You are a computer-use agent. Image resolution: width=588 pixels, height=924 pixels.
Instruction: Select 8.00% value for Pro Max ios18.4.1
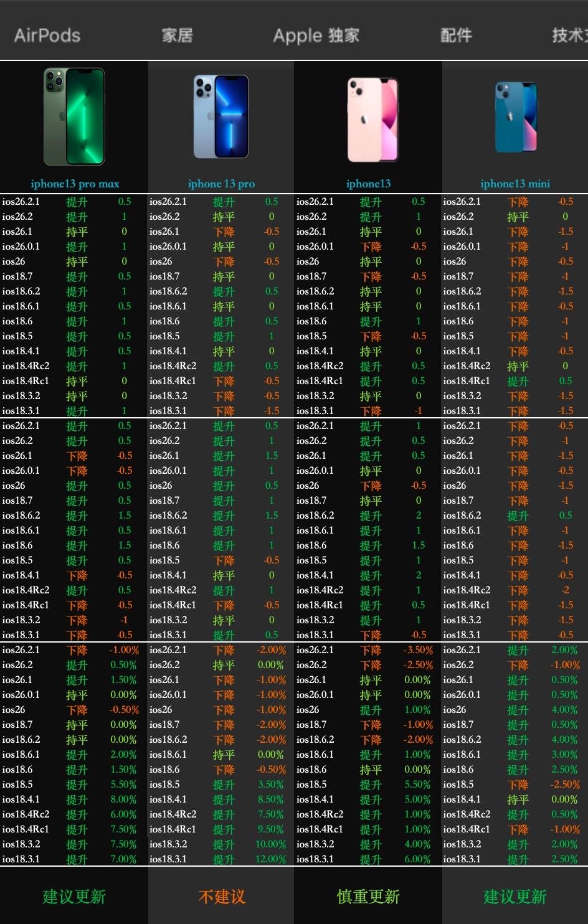click(123, 799)
